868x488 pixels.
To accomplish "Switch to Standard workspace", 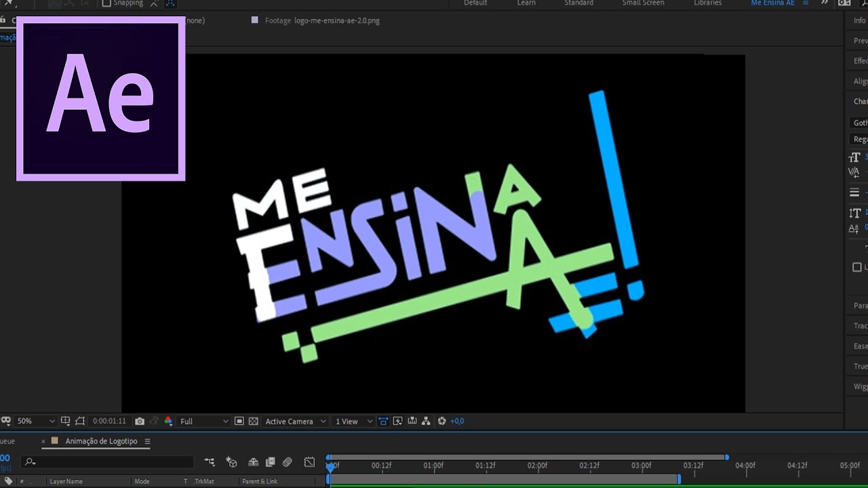I will [x=579, y=3].
